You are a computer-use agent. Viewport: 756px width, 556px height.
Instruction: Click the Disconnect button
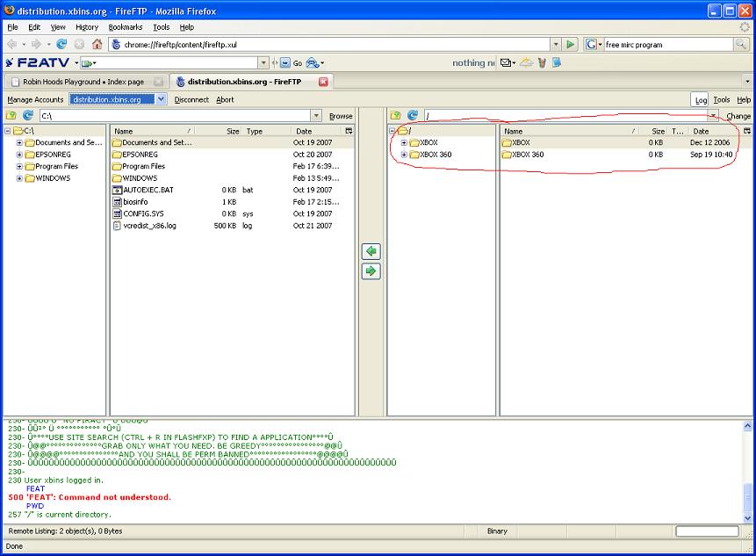[191, 99]
